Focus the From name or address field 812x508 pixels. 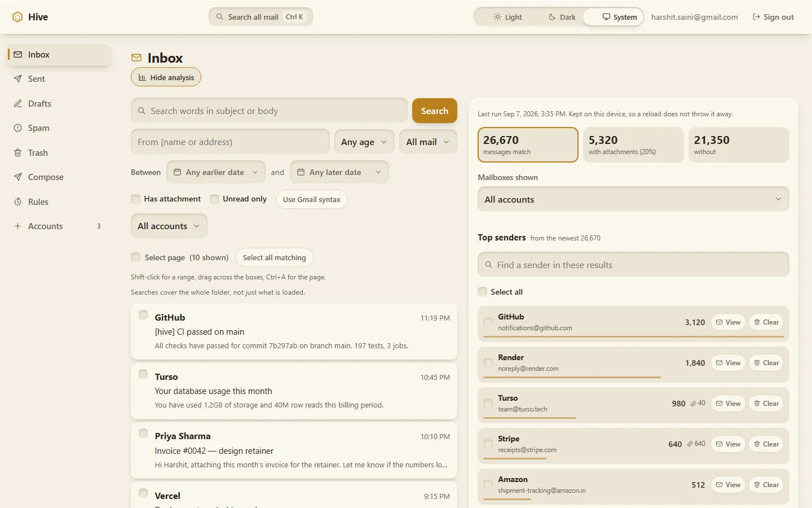tap(230, 142)
